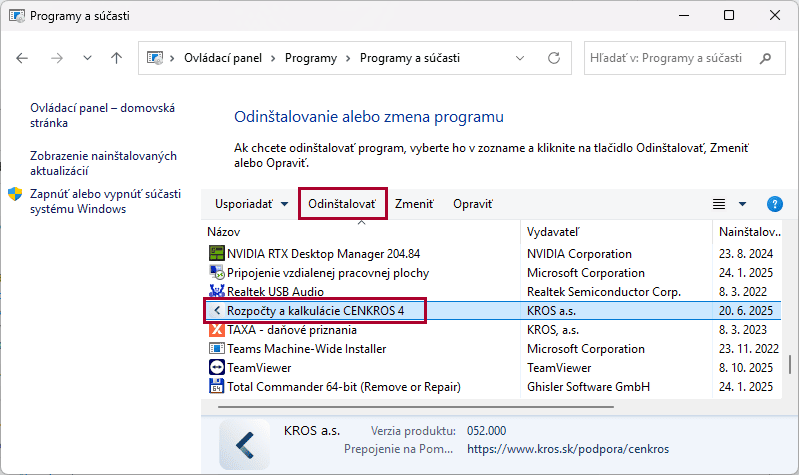Open the recent locations chevron dropdown
Viewport: 799px width, 475px height.
[88, 59]
